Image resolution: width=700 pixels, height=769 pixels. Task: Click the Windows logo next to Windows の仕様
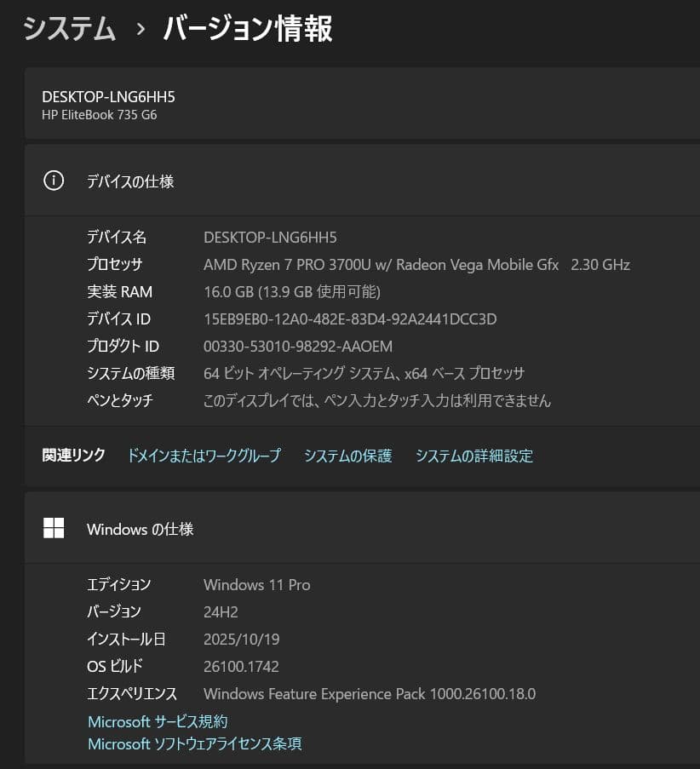pyautogui.click(x=54, y=528)
